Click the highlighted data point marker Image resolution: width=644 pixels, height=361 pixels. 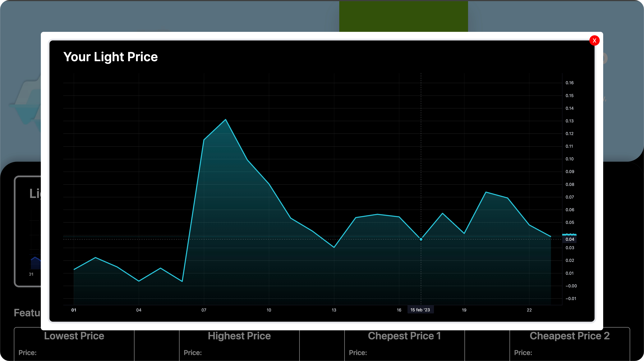pyautogui.click(x=421, y=239)
